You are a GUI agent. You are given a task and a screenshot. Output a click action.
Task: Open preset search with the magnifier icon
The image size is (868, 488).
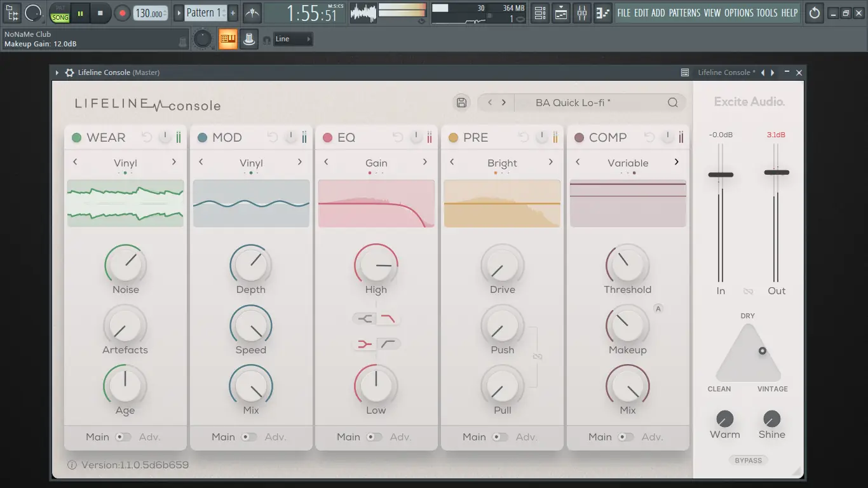(672, 102)
